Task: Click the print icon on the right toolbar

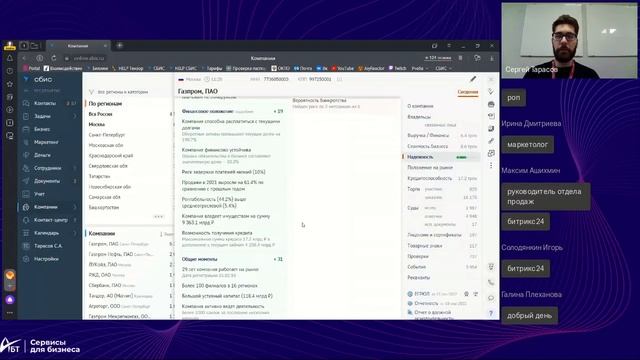Action: click(491, 104)
